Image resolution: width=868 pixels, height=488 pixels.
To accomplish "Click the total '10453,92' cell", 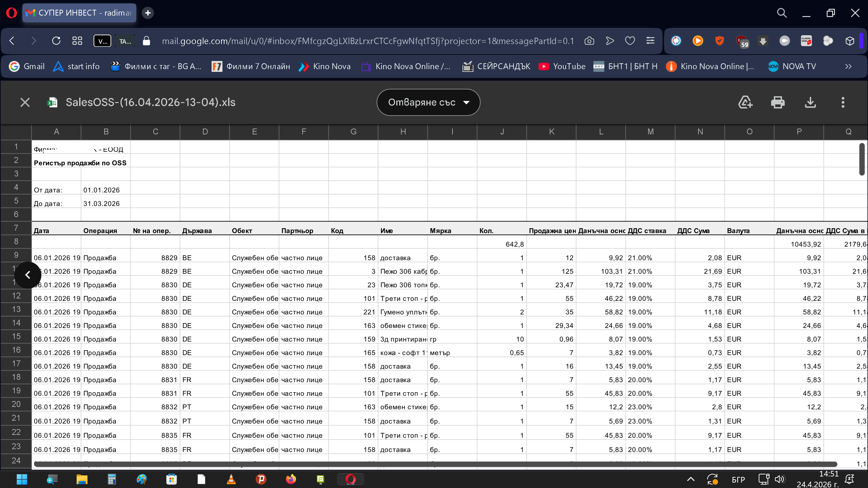I will pyautogui.click(x=799, y=242).
